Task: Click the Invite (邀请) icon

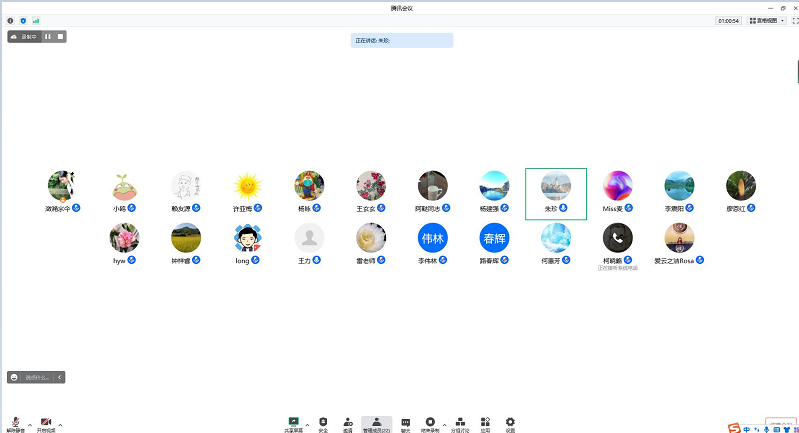Action: [347, 423]
